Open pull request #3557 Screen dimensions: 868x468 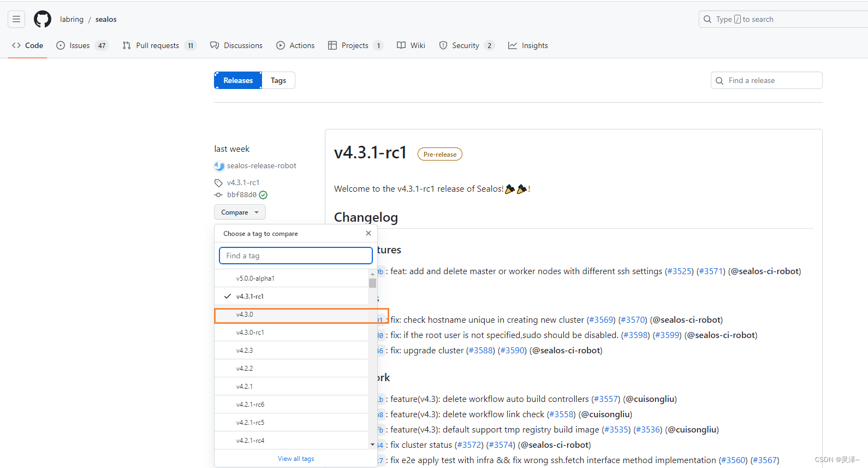pyautogui.click(x=606, y=399)
